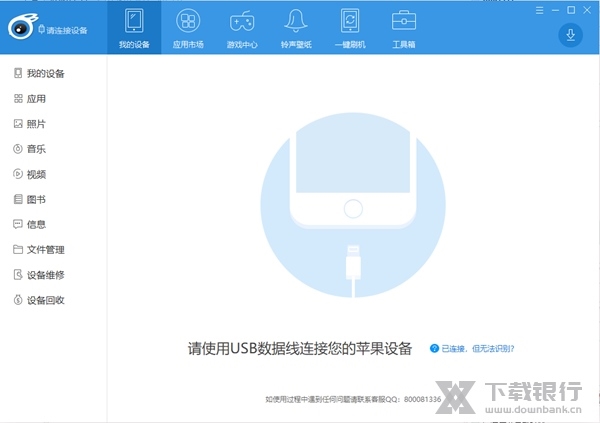Go to the 铃声壁纸 tab
The width and height of the screenshot is (600, 423).
pyautogui.click(x=296, y=28)
